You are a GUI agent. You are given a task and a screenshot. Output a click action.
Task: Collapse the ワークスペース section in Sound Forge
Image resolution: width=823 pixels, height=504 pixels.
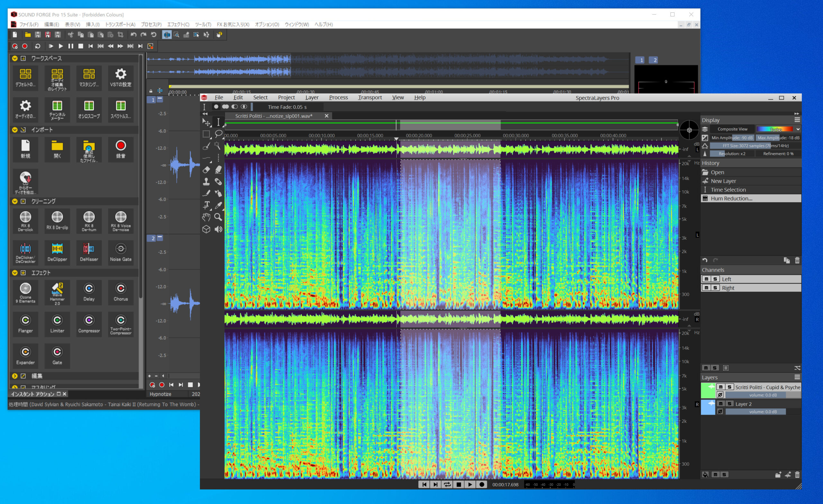click(x=15, y=58)
